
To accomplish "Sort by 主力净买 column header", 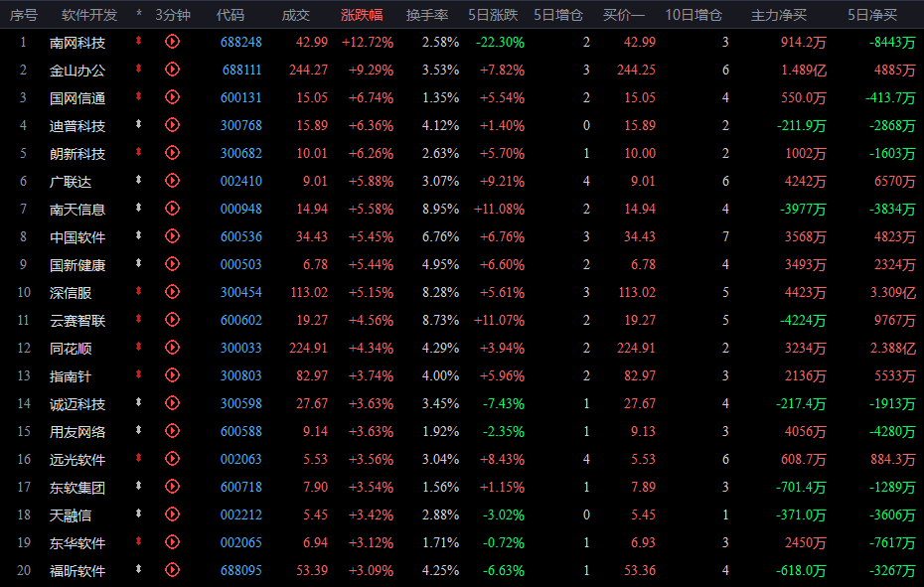I will coord(779,15).
